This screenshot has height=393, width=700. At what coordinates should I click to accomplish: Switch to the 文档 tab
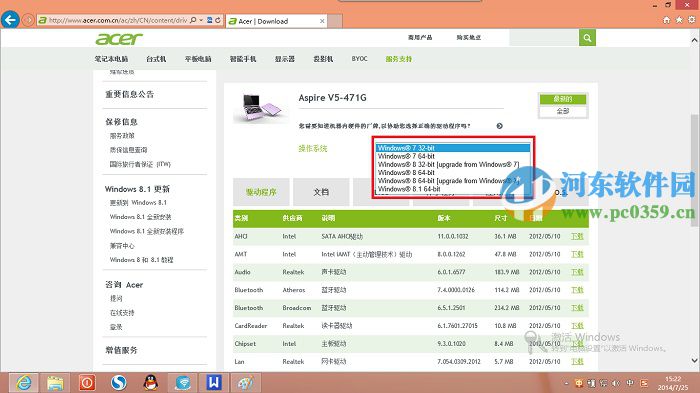[321, 192]
